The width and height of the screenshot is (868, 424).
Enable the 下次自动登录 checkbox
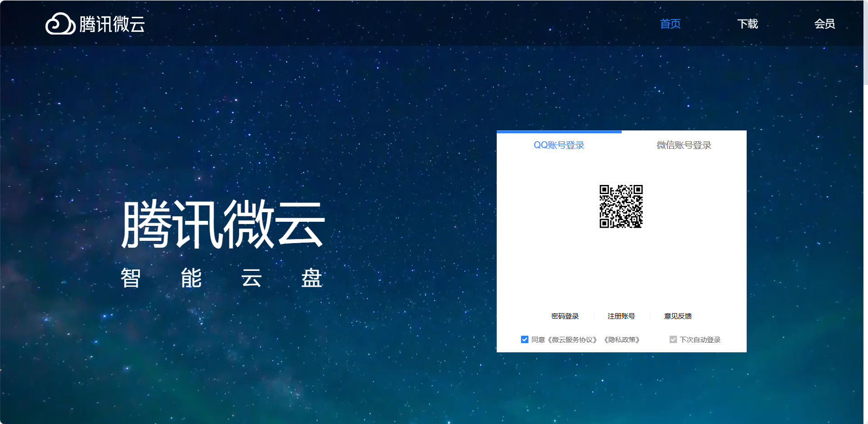click(x=673, y=339)
